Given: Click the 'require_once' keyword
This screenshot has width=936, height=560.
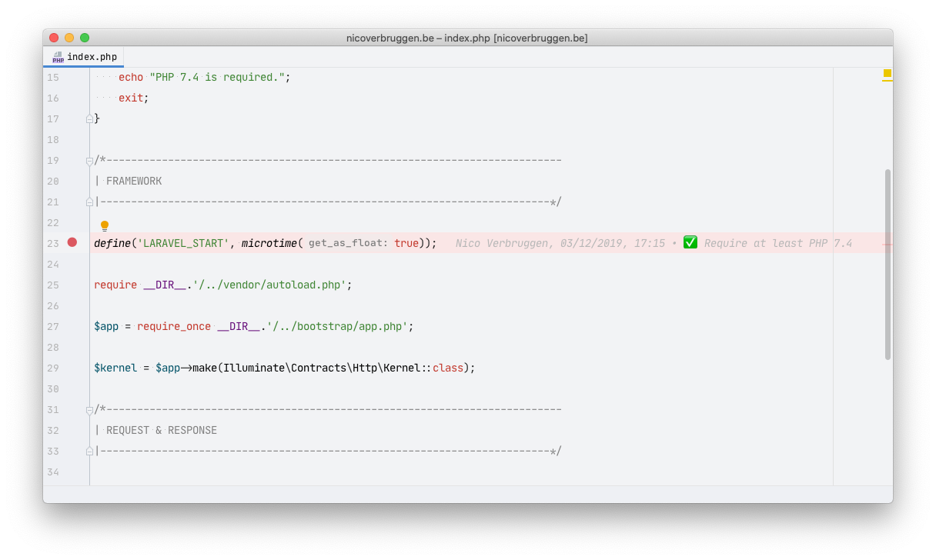Looking at the screenshot, I should click(x=174, y=326).
